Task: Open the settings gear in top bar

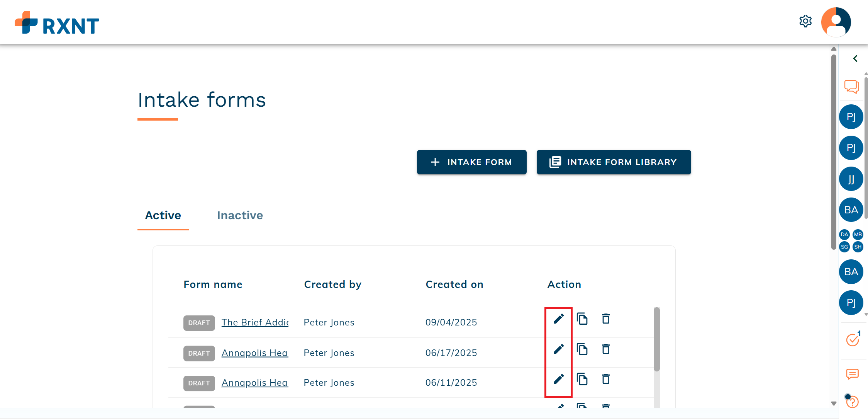Action: (805, 21)
